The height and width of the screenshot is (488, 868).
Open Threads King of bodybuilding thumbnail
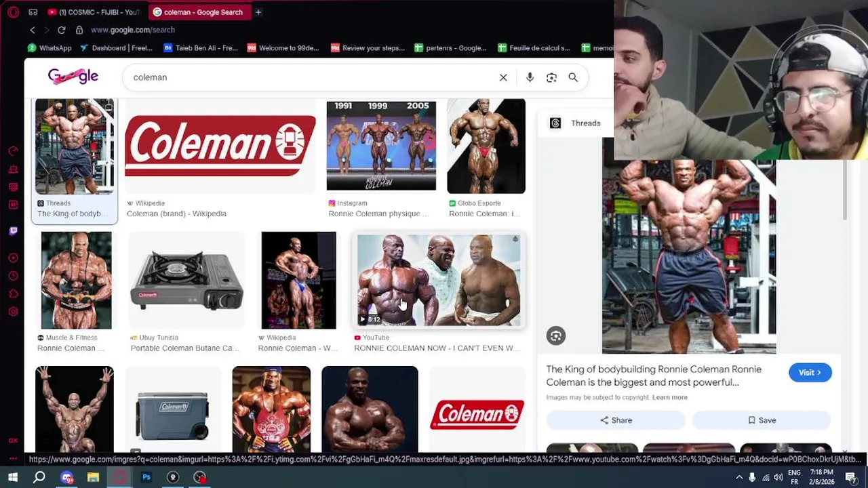pyautogui.click(x=75, y=146)
